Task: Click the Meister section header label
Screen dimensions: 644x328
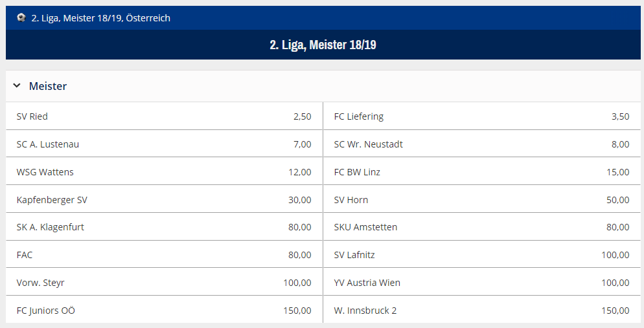Action: (x=48, y=86)
